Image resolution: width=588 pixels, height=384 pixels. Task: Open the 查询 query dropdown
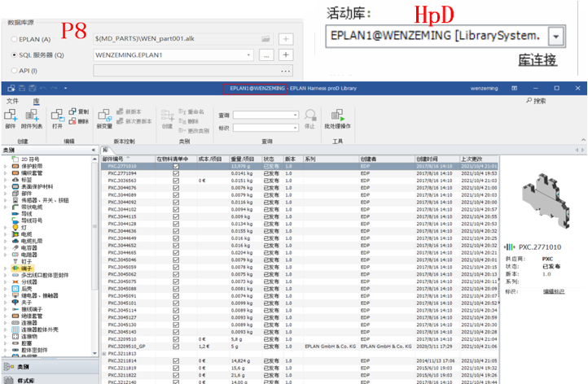[x=296, y=115]
